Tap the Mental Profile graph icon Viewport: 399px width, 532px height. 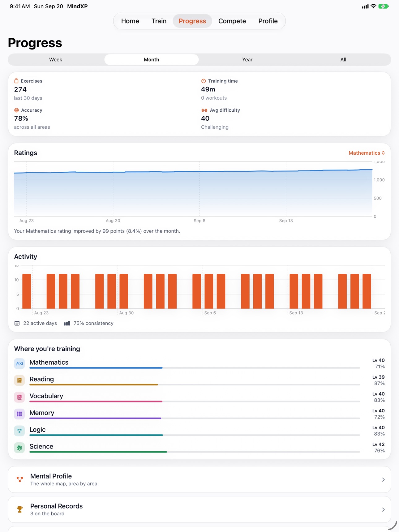pyautogui.click(x=20, y=479)
